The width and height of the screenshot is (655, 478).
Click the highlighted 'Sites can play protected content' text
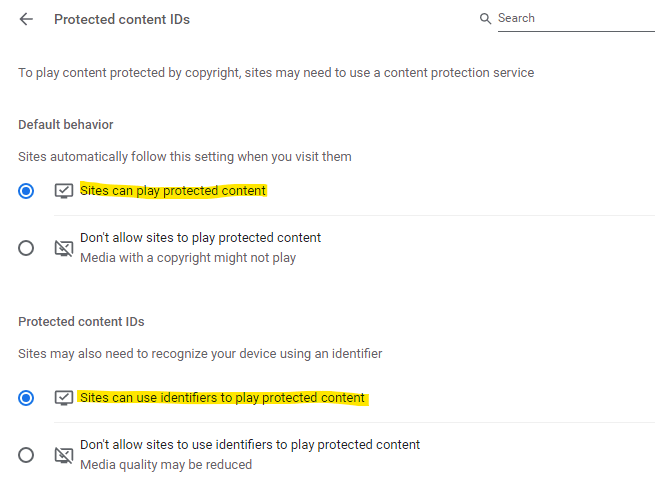click(173, 190)
